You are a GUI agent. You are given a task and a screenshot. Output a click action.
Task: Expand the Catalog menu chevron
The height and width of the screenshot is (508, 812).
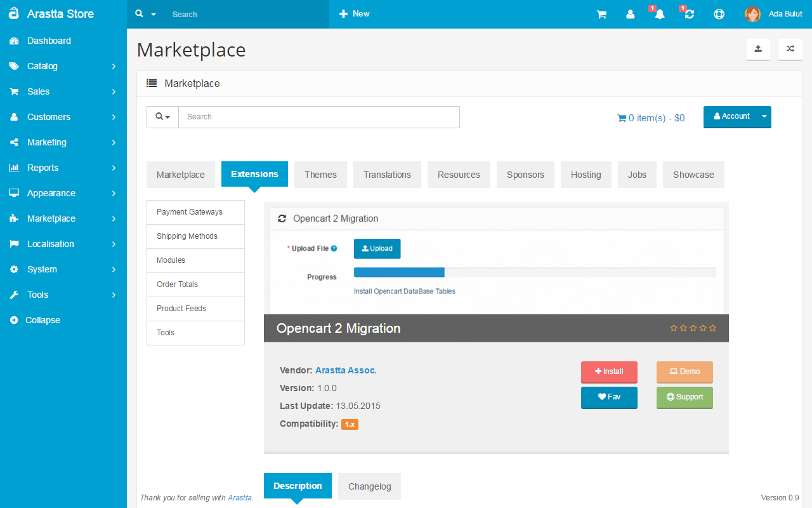114,66
